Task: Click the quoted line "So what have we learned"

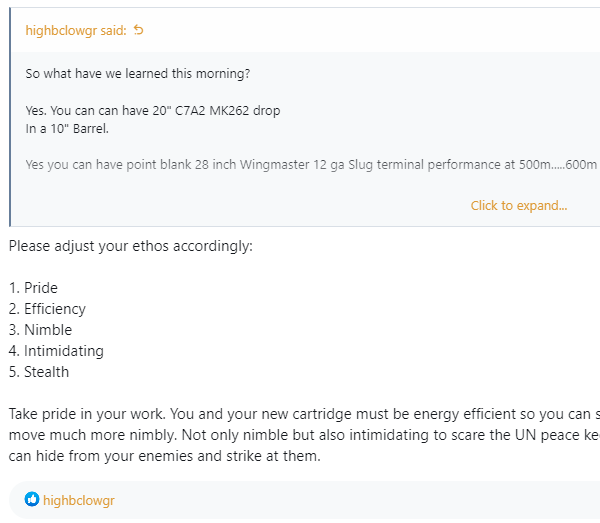Action: (138, 74)
